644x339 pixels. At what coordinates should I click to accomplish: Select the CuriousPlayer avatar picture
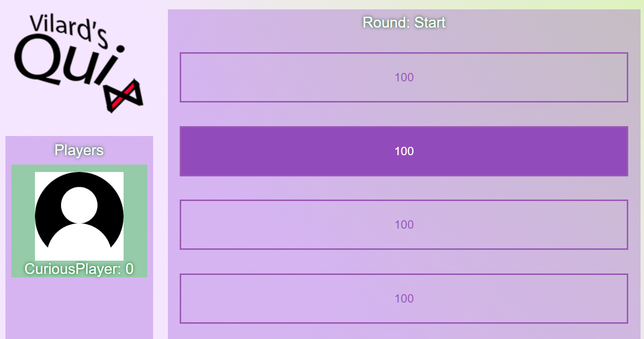79,216
